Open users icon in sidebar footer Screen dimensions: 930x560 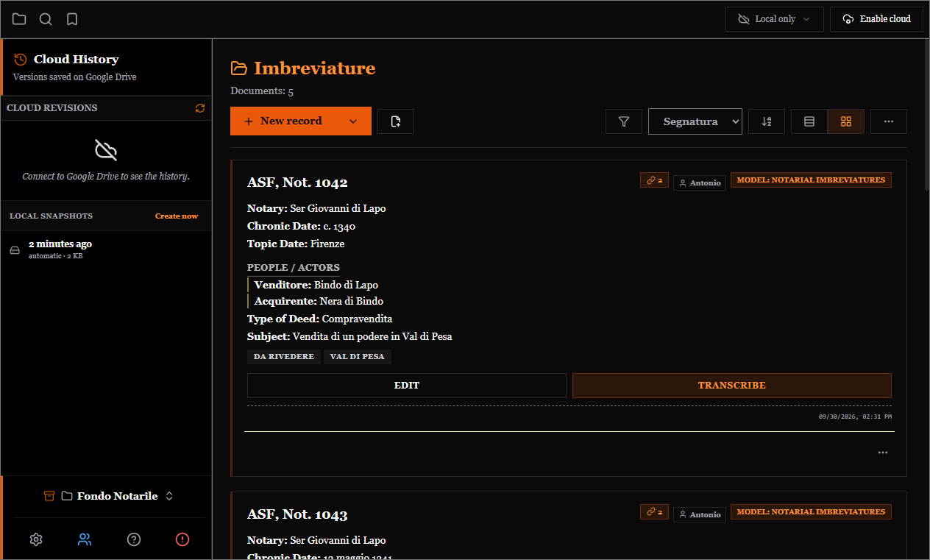[x=85, y=539]
